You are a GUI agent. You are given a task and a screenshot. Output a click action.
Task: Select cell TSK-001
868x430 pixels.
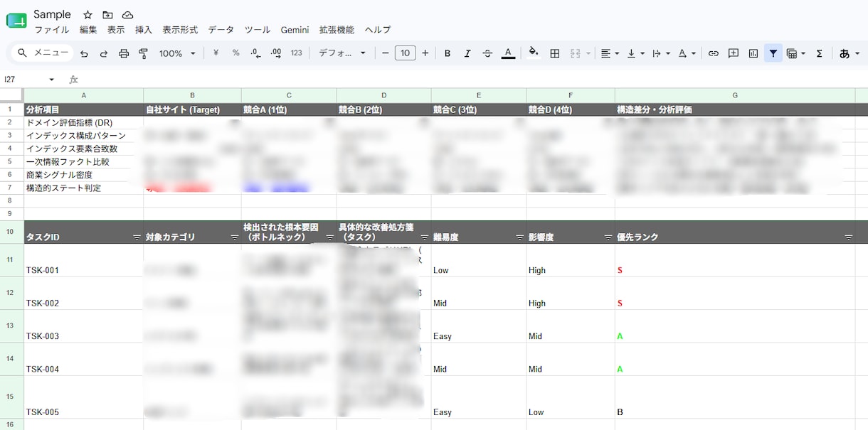[x=84, y=260]
